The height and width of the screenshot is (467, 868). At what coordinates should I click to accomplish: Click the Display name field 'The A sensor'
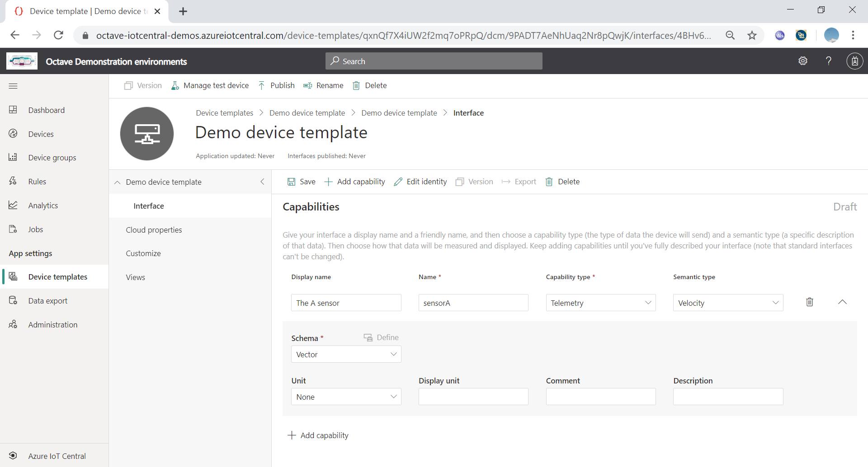click(346, 303)
